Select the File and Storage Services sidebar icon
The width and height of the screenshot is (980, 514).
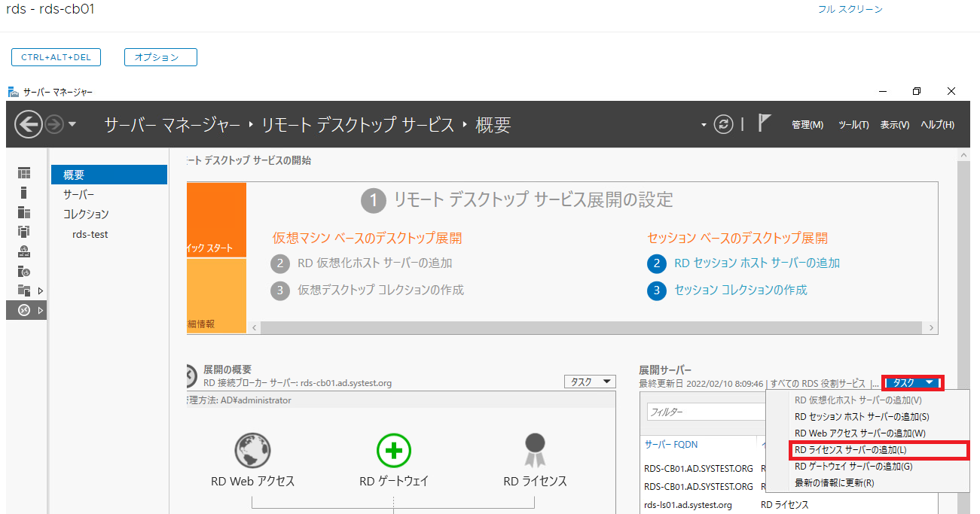tap(24, 290)
